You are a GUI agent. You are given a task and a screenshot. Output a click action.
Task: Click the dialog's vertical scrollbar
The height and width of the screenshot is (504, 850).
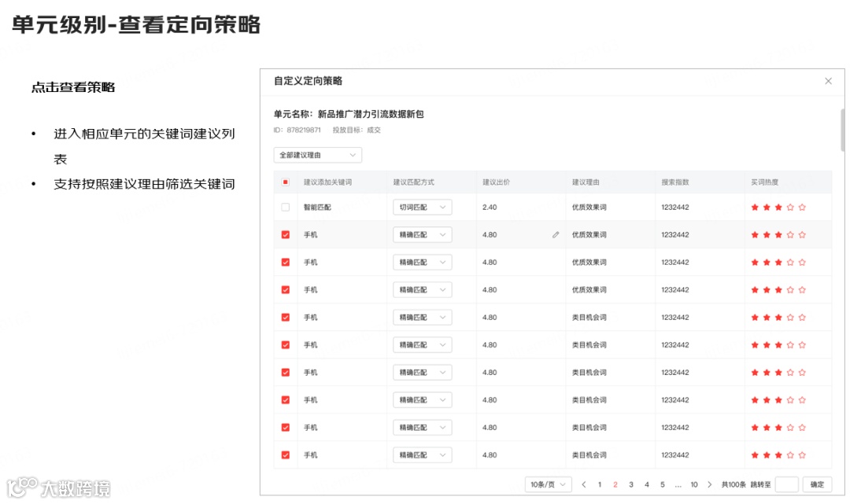click(842, 130)
